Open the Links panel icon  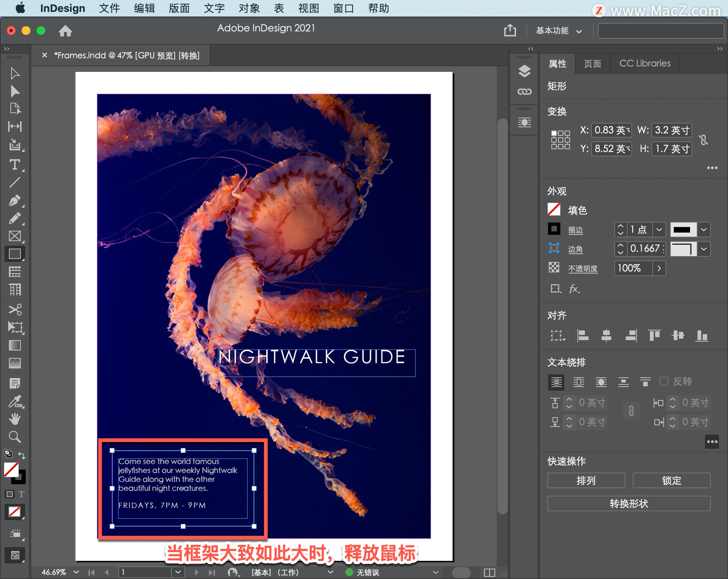click(x=524, y=91)
